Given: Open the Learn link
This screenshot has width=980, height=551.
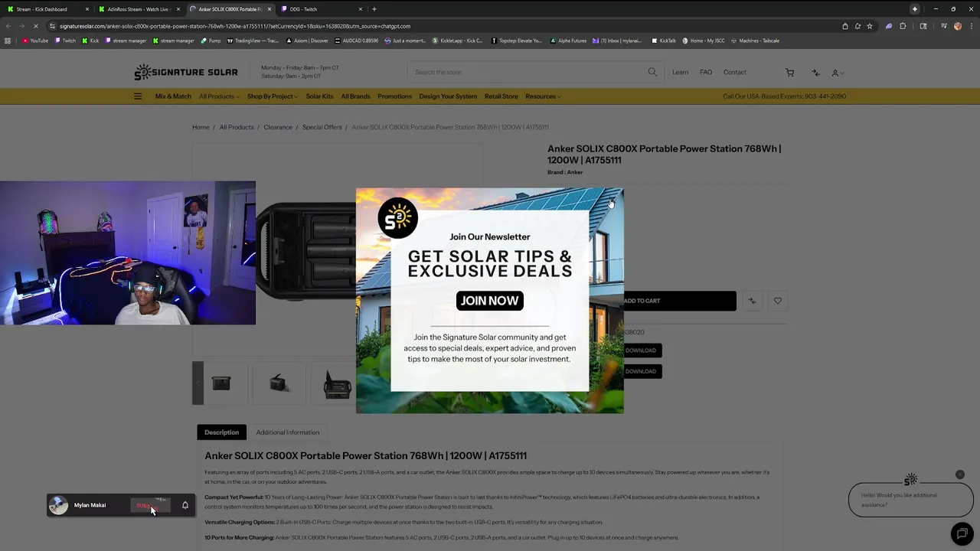Looking at the screenshot, I should 680,72.
